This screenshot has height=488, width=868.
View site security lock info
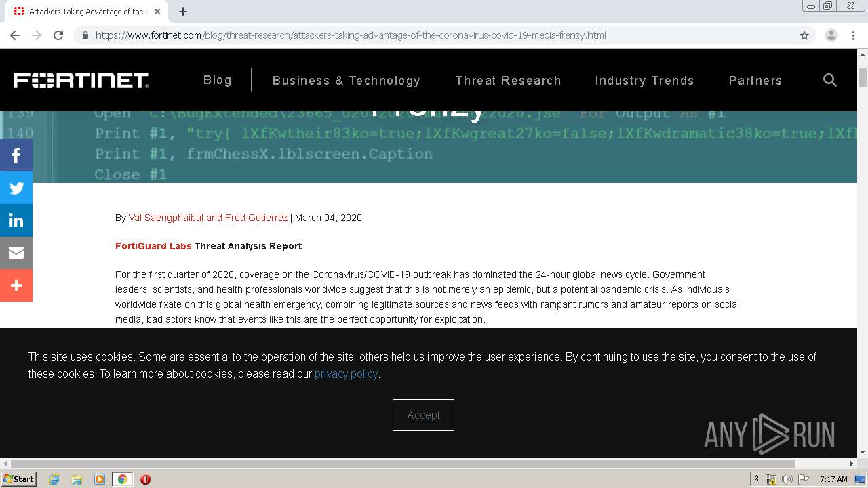(85, 35)
